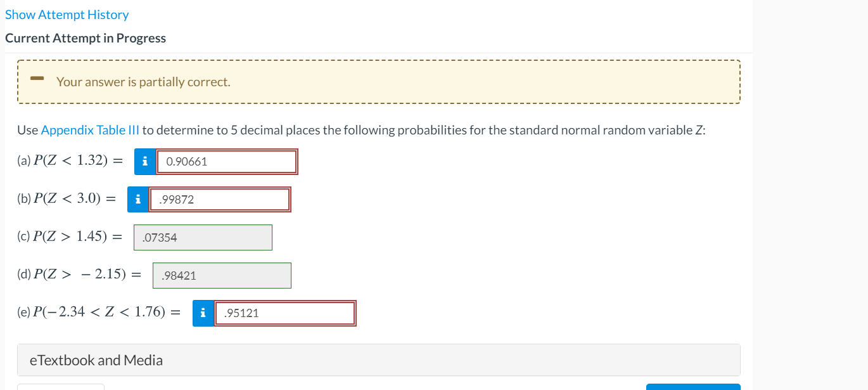Select the answer field showing .99872
Screen dimensions: 868x390
click(219, 199)
